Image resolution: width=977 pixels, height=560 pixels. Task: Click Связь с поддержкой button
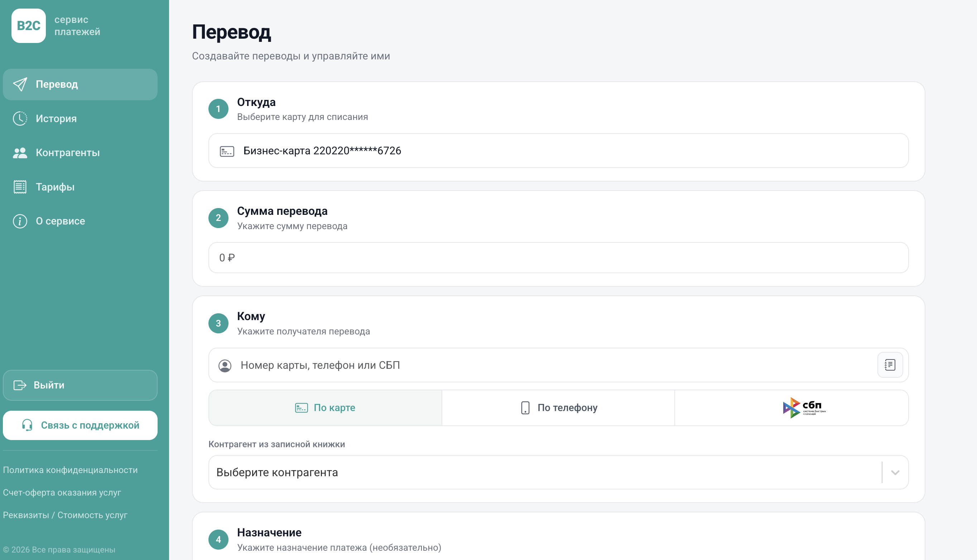tap(80, 425)
